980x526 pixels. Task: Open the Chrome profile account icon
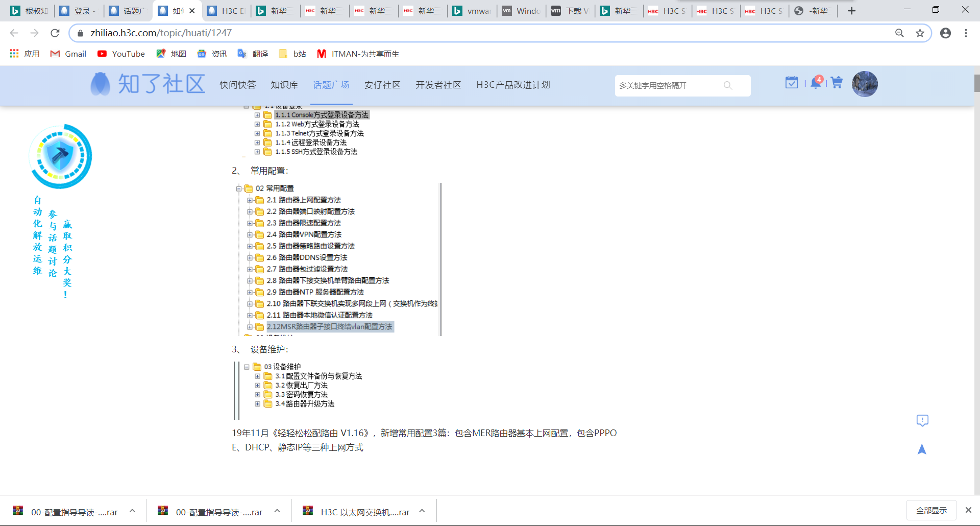coord(946,33)
